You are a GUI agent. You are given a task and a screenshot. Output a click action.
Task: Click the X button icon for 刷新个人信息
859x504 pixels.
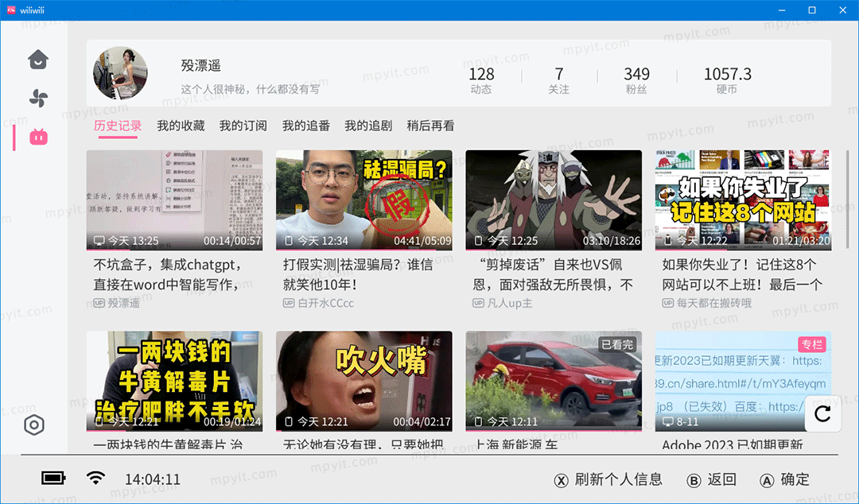[x=561, y=480]
